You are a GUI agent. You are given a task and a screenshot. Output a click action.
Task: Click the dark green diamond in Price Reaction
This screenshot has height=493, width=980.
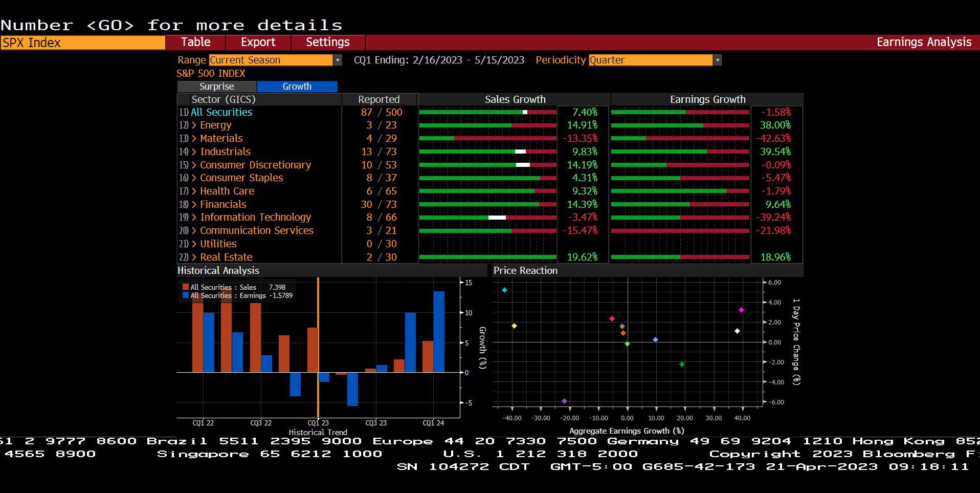pos(682,365)
